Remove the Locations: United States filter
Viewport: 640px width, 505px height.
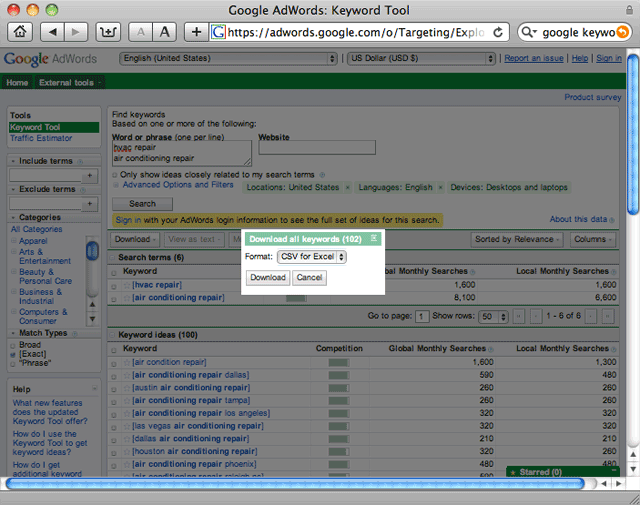click(x=347, y=187)
